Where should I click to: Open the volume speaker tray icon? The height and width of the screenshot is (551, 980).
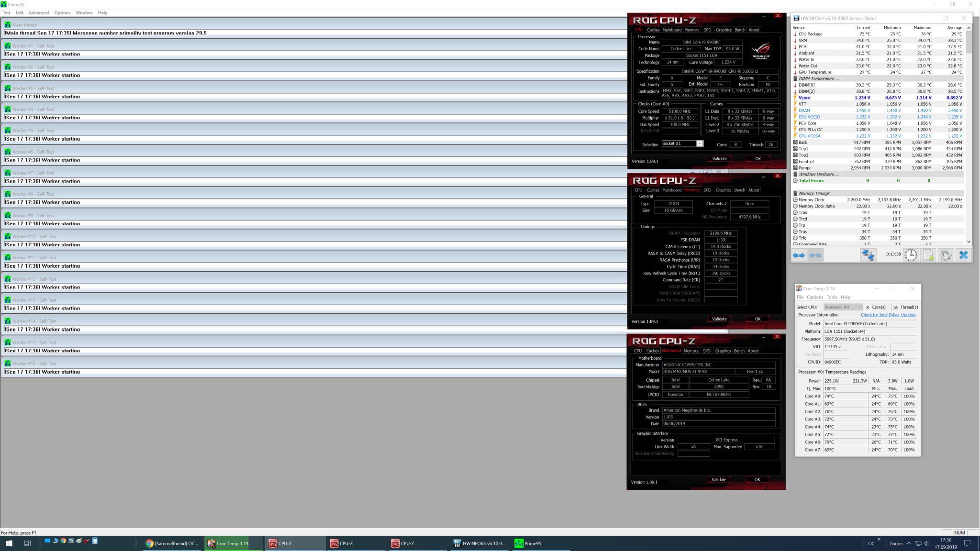[x=927, y=543]
